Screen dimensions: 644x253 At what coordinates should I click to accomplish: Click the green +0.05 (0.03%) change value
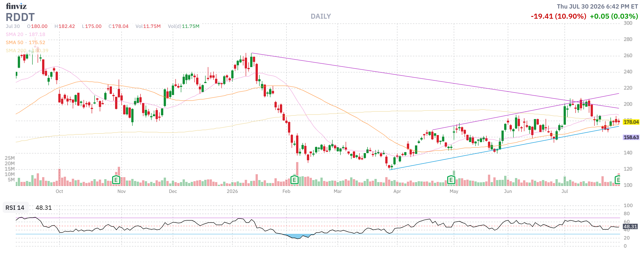click(x=614, y=16)
